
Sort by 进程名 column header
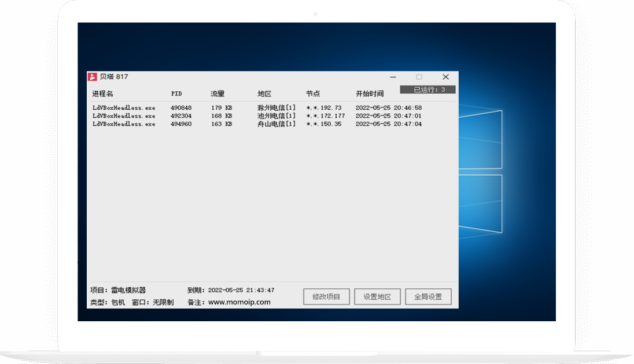pos(102,94)
